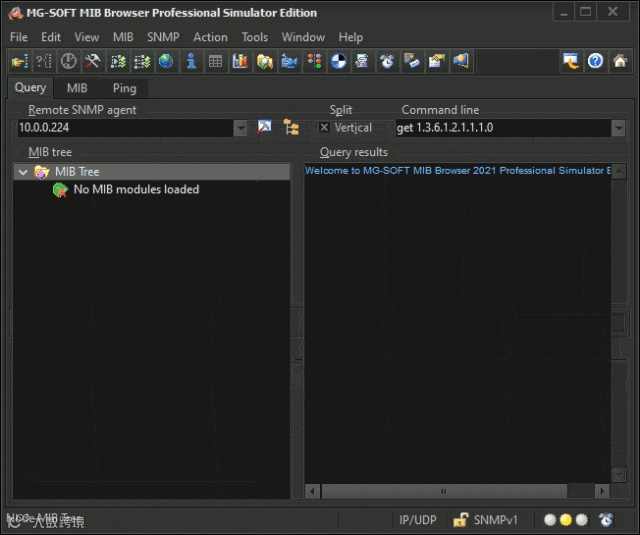
Task: Open the Help menu
Action: point(351,37)
